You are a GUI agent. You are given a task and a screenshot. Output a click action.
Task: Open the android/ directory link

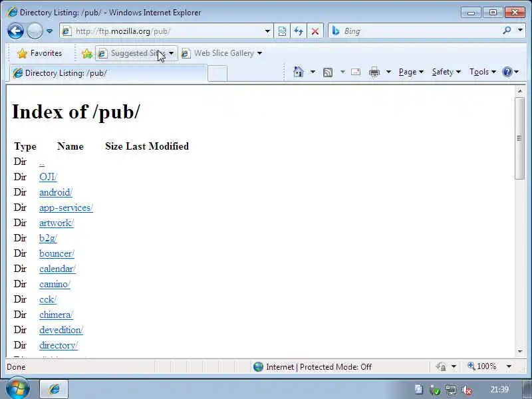click(x=56, y=192)
